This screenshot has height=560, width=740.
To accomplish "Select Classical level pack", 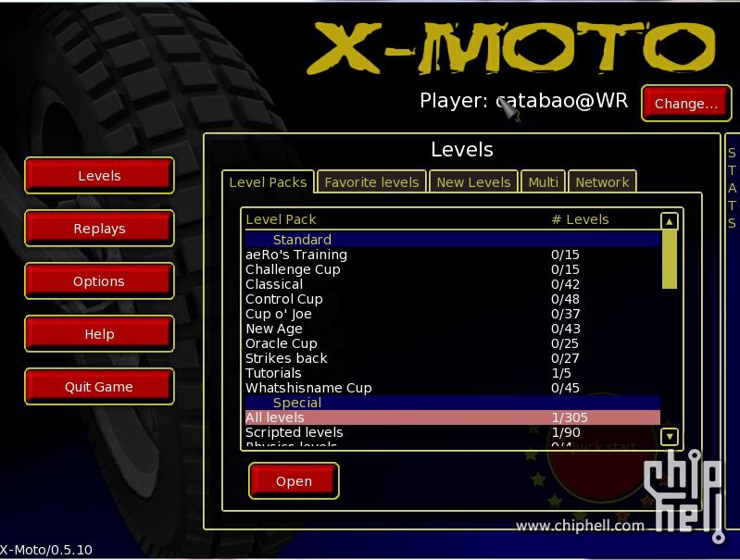I will point(452,284).
